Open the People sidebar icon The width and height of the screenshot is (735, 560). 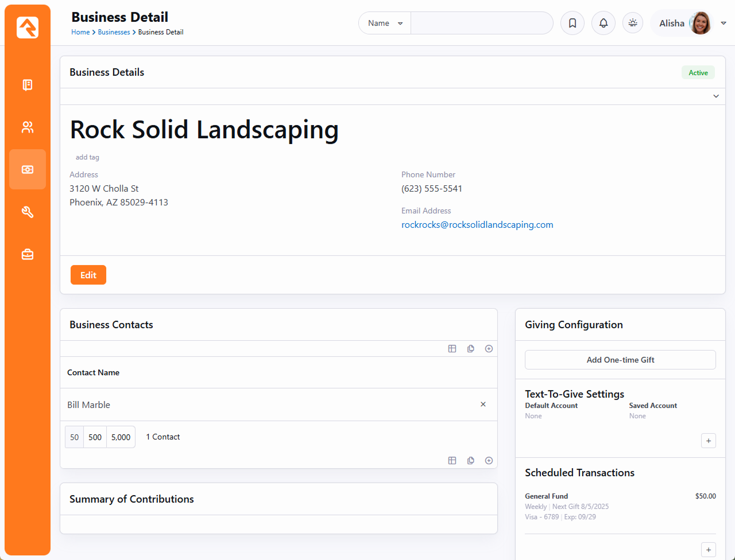point(28,127)
